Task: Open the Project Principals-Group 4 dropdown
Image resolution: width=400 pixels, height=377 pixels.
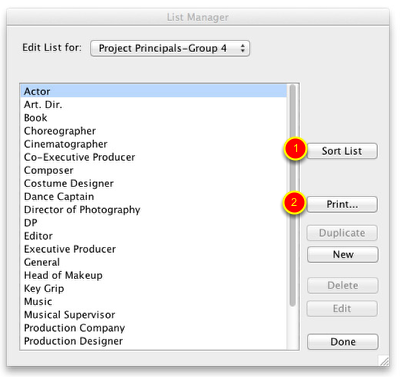Action: click(x=170, y=48)
